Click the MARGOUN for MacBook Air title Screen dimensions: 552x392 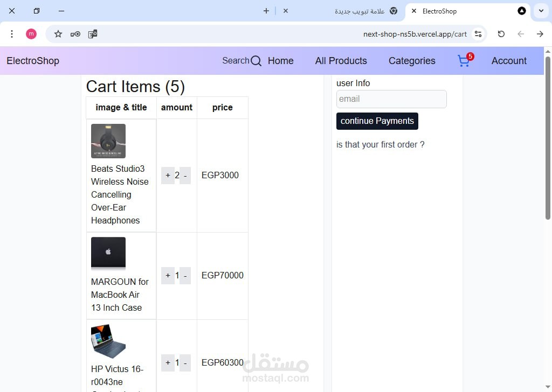[x=120, y=295]
